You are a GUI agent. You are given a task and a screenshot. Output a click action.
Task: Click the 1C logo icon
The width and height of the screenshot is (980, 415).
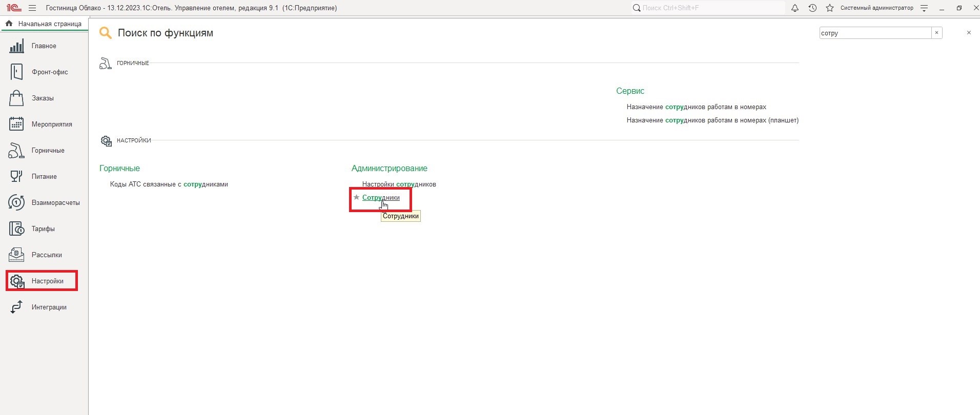pos(14,8)
